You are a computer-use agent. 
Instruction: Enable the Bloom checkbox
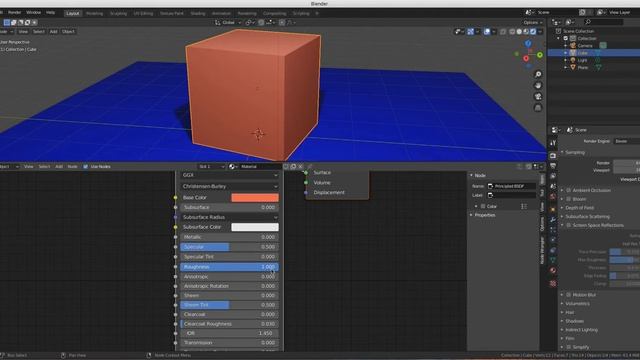point(569,199)
